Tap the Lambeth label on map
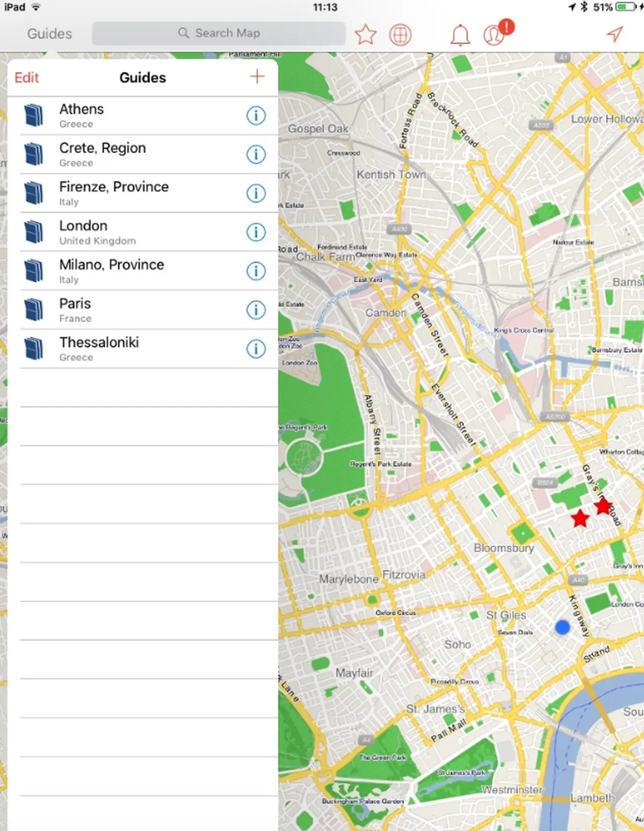Viewport: 644px width, 831px height. (x=592, y=798)
